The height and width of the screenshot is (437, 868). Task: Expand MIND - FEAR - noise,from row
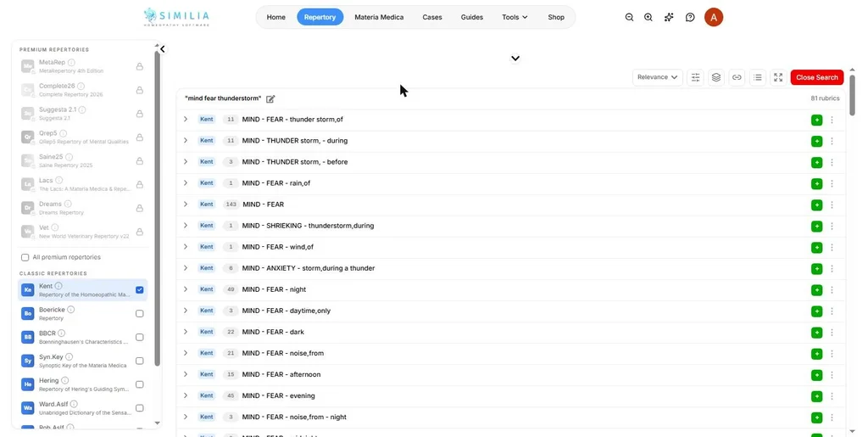[x=186, y=353]
